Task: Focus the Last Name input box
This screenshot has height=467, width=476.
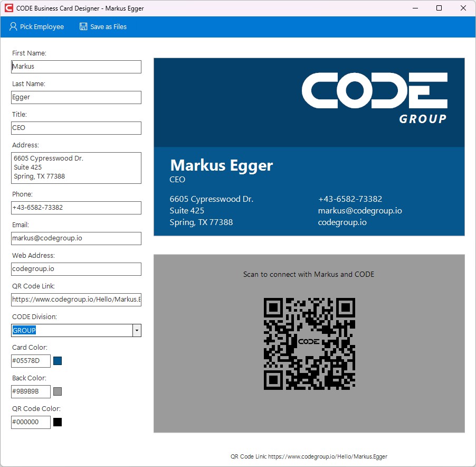Action: (76, 97)
